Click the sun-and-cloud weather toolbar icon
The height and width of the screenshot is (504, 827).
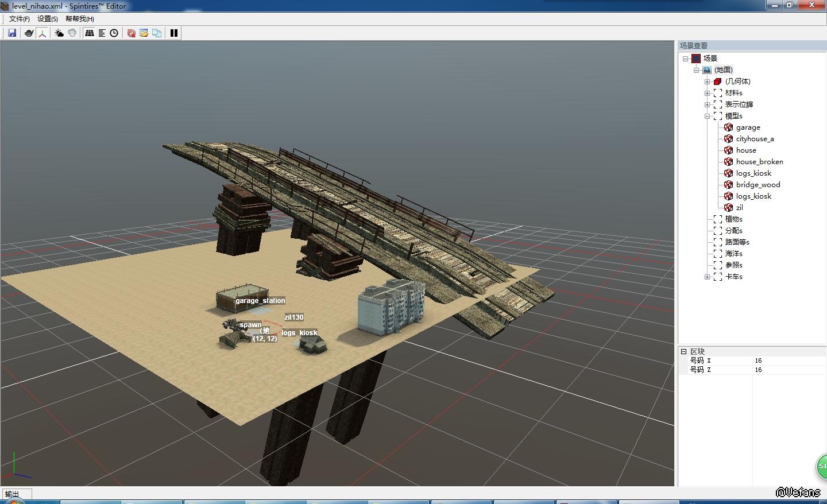tap(59, 33)
